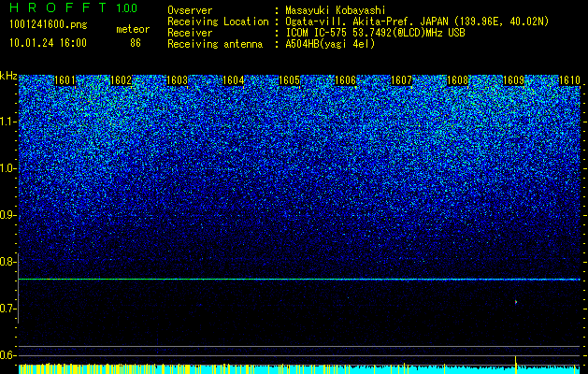Click the date stamp 10.01.24 16:00

[x=48, y=43]
